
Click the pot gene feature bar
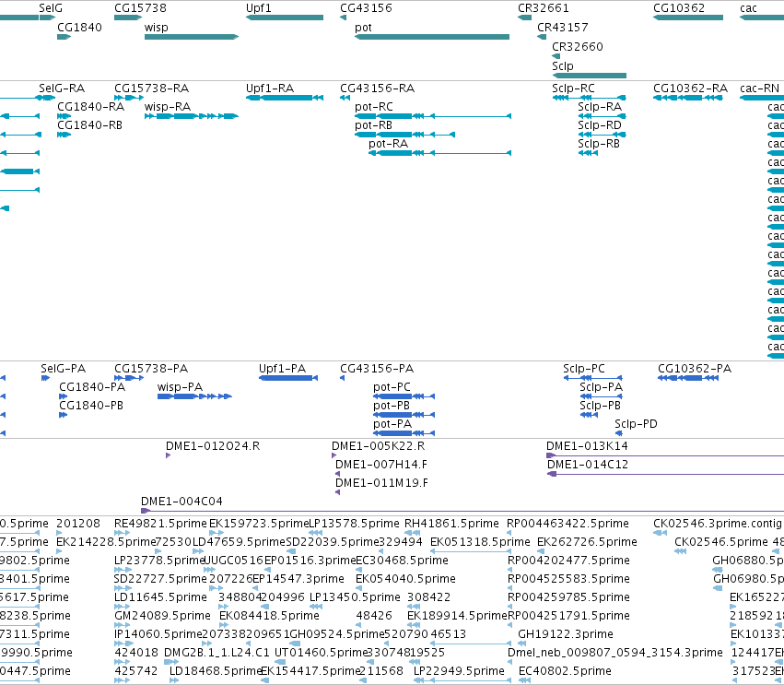pyautogui.click(x=432, y=37)
